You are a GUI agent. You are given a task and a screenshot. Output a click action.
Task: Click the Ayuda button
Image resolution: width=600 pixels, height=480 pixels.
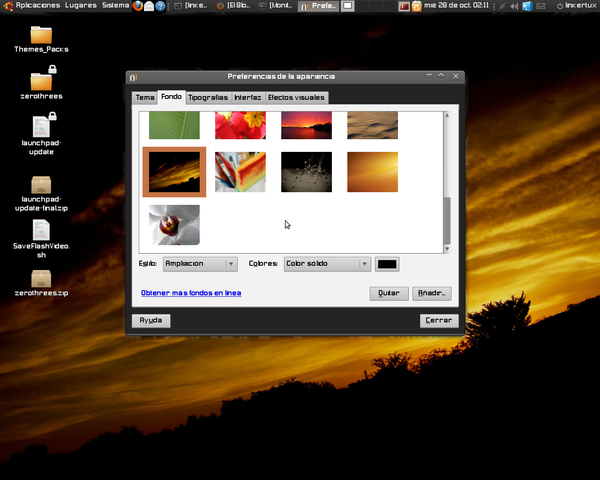click(x=151, y=320)
